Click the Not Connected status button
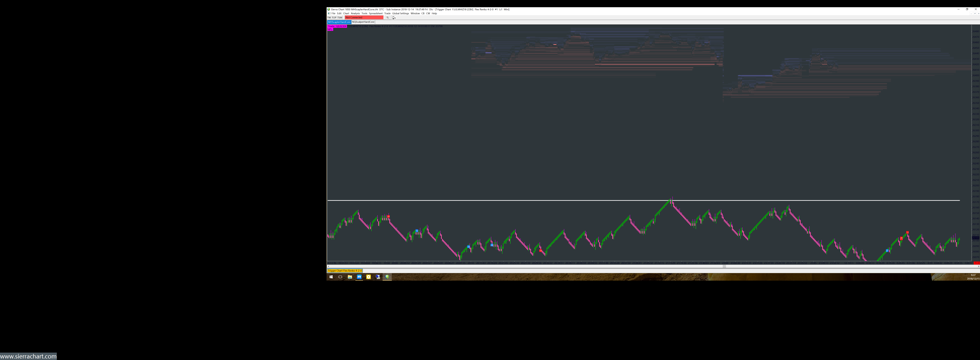The image size is (980, 360). click(x=364, y=17)
